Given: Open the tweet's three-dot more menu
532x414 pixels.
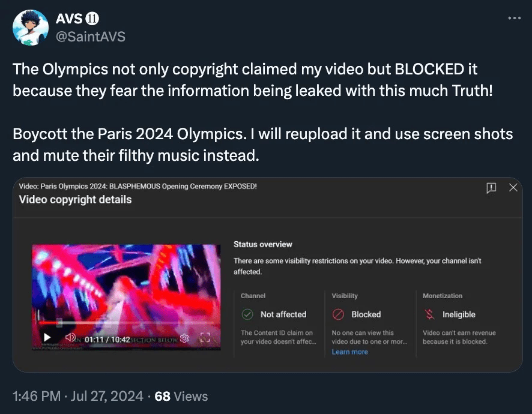Looking at the screenshot, I should 515,18.
